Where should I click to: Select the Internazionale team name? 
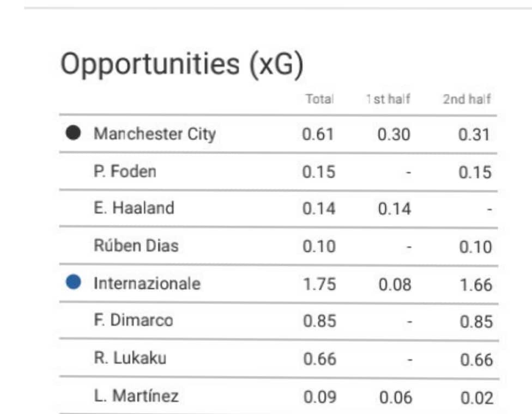click(147, 283)
